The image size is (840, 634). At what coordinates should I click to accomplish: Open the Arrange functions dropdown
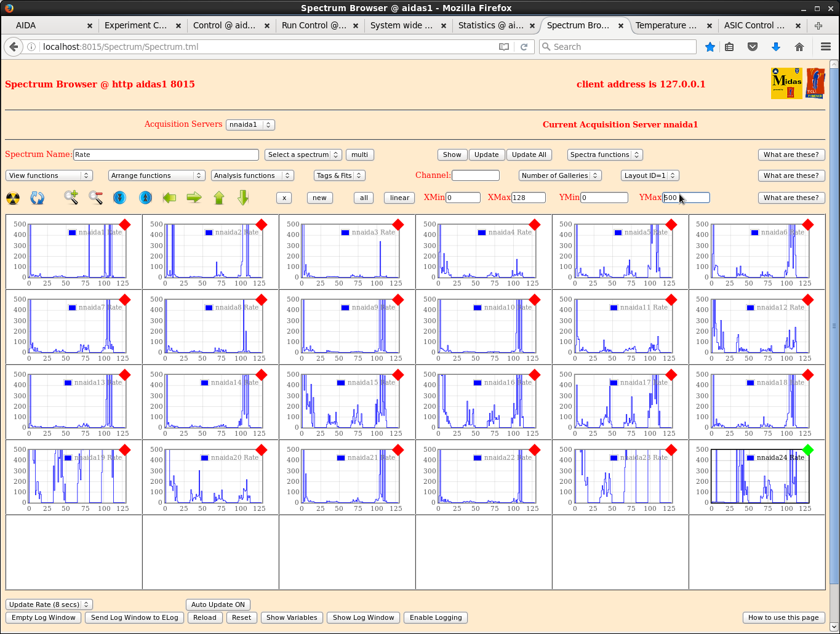pos(156,175)
